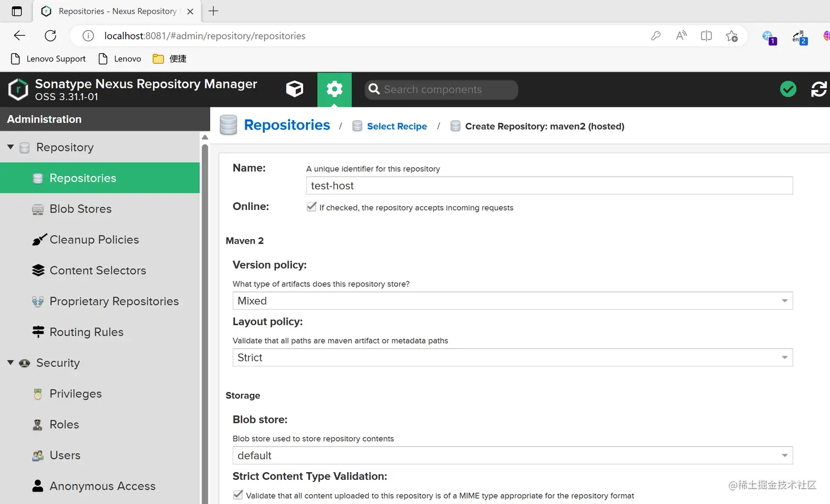Click the repository Name input field
The height and width of the screenshot is (504, 830).
(549, 185)
